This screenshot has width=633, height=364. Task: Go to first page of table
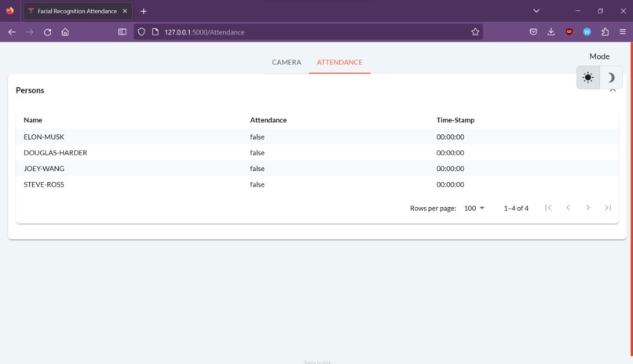click(x=548, y=208)
